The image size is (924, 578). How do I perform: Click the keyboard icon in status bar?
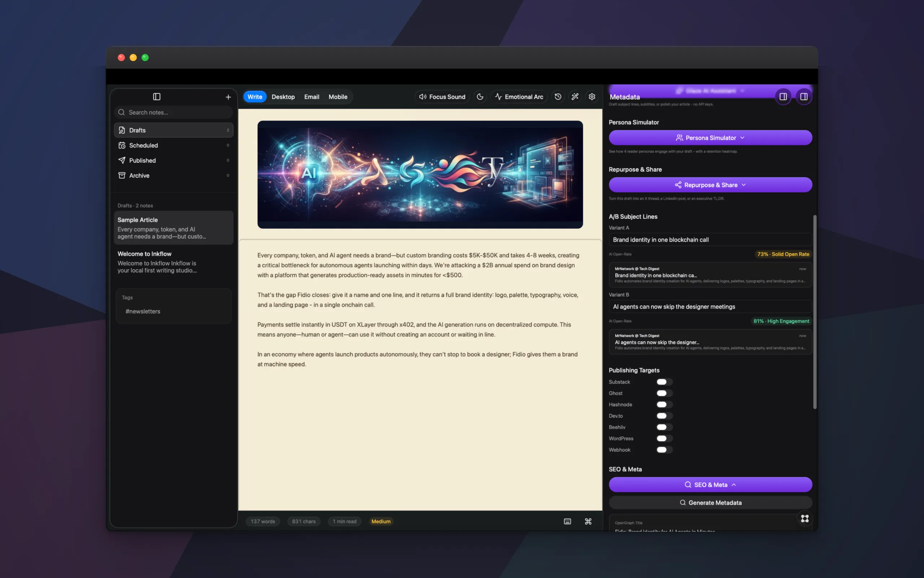point(567,521)
